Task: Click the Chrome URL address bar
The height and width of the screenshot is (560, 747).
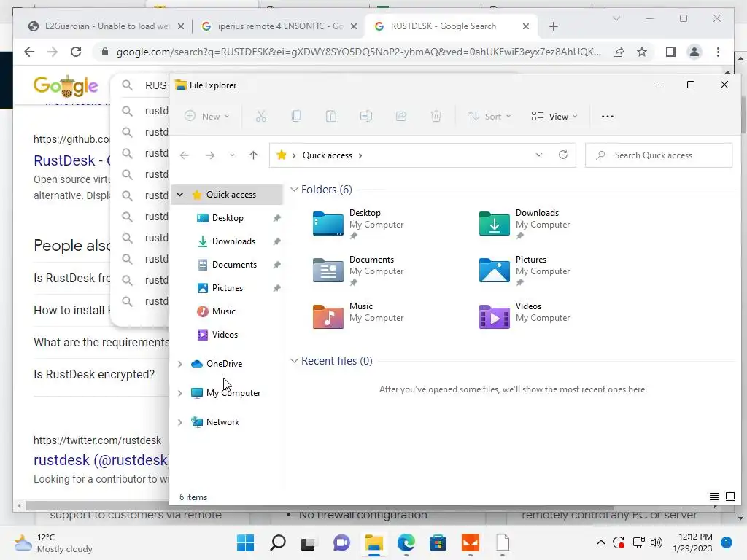Action: click(358, 52)
